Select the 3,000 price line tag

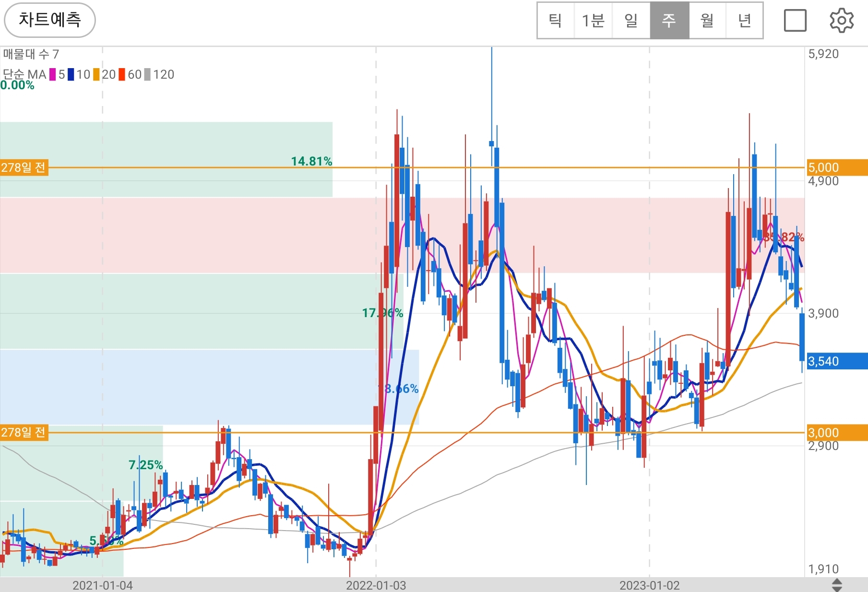click(x=837, y=433)
